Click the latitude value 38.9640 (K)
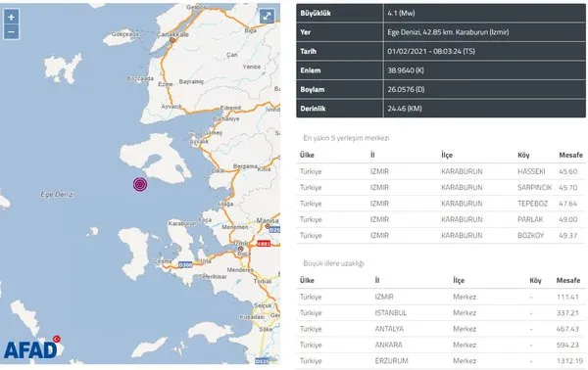This screenshot has height=370, width=588. point(406,70)
